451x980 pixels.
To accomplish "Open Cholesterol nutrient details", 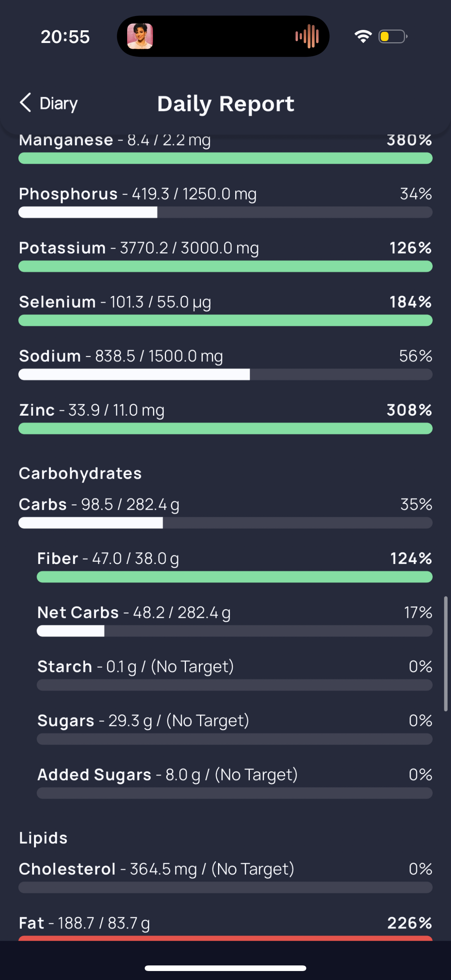I will (x=225, y=877).
